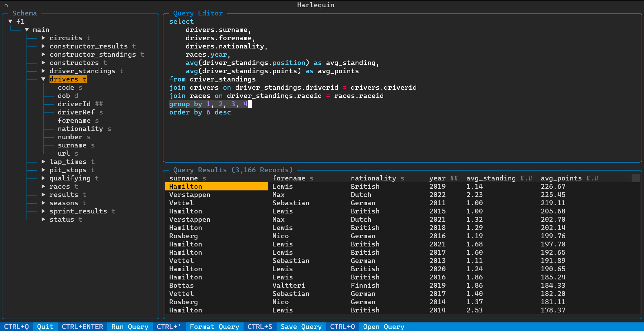Collapse the main schema node
644x331 pixels.
click(27, 30)
